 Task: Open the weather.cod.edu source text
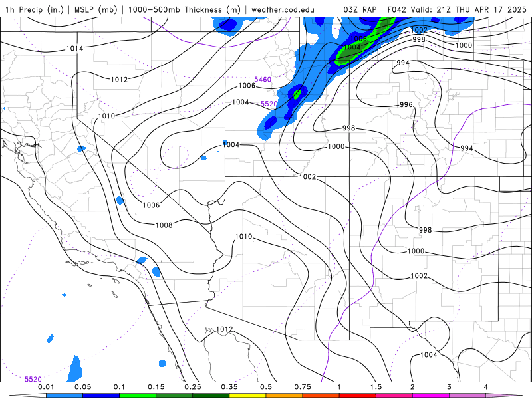click(x=283, y=9)
